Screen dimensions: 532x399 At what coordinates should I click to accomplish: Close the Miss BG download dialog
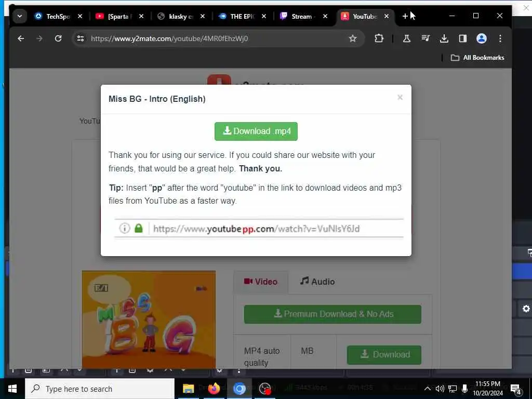pyautogui.click(x=400, y=97)
